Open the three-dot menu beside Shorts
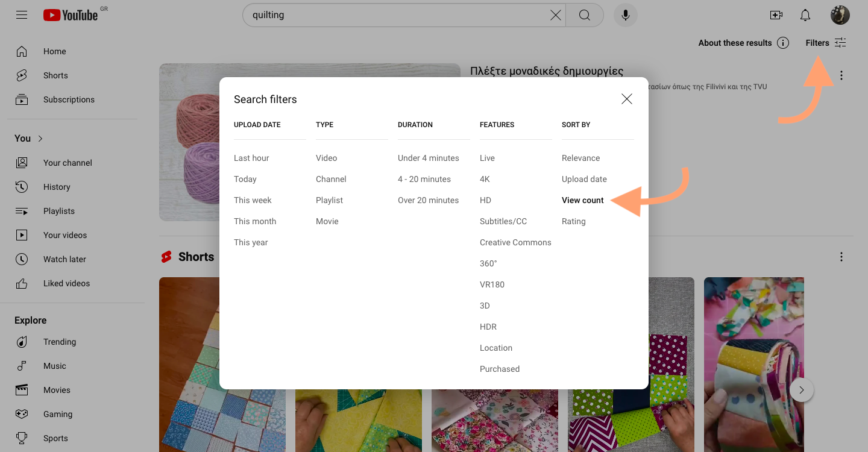The width and height of the screenshot is (868, 452). coord(841,256)
